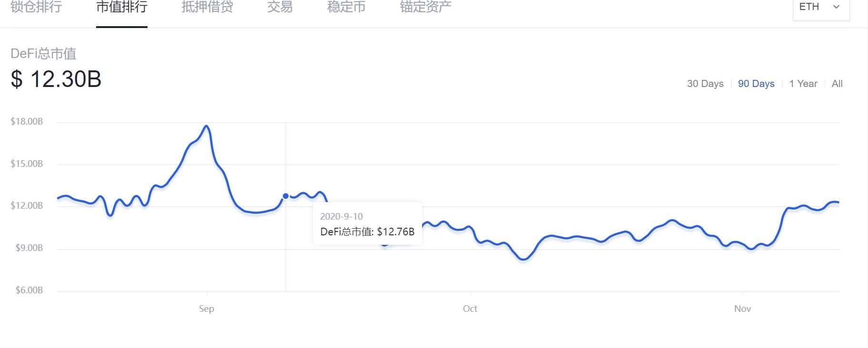
Task: Click the $12.30B total market value
Action: point(56,79)
